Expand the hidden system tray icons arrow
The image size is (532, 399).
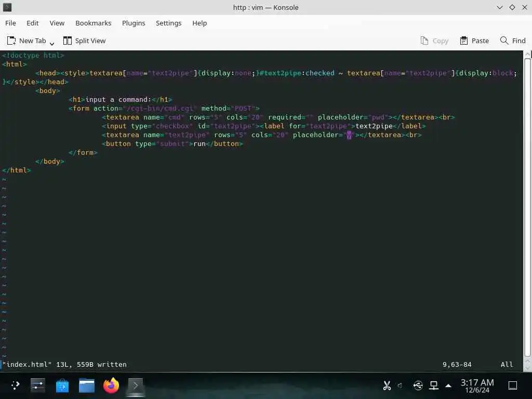(x=448, y=385)
